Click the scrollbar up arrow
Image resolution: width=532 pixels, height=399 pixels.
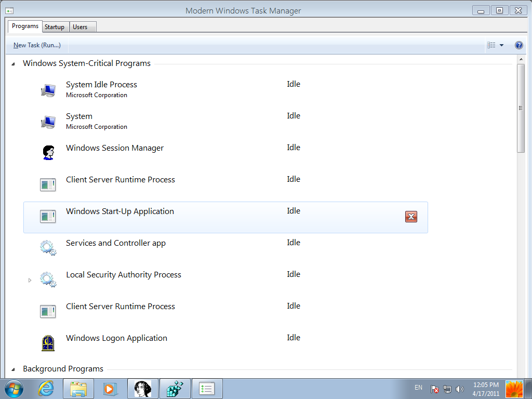521,59
